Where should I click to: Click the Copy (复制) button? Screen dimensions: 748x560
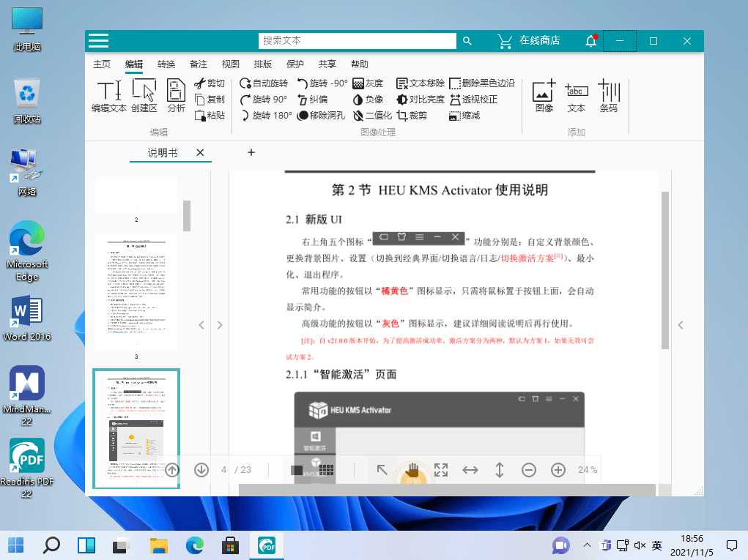point(210,99)
